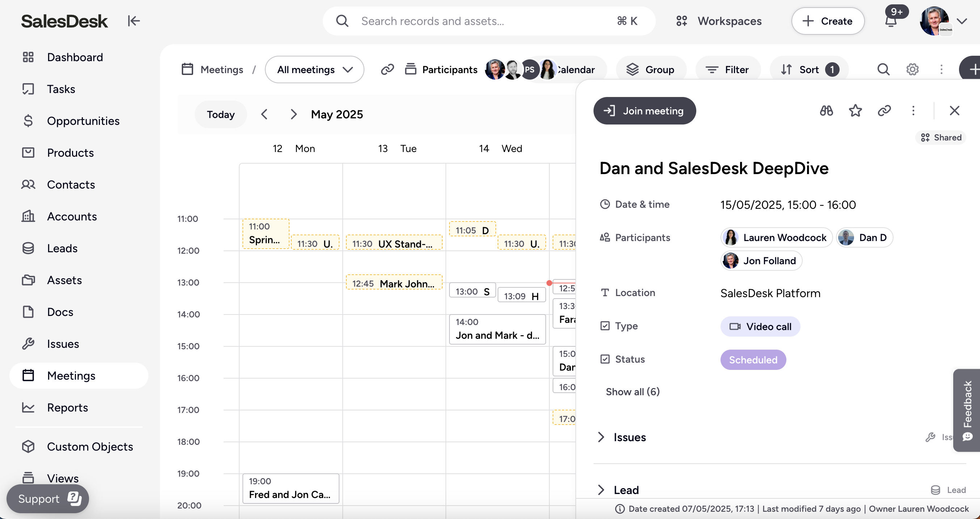Go to Reports in the sidebar
The height and width of the screenshot is (519, 980).
67,408
